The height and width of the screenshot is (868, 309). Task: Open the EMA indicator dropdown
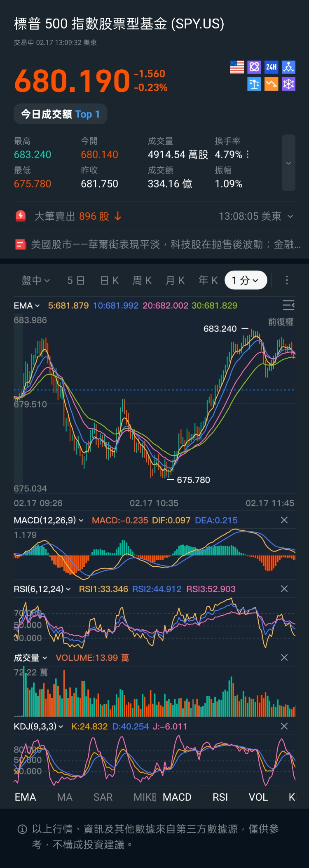click(27, 305)
